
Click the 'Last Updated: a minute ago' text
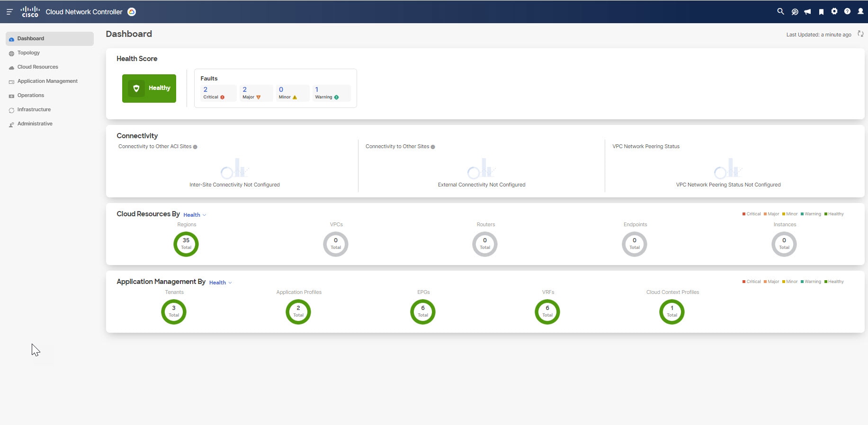[x=819, y=35]
